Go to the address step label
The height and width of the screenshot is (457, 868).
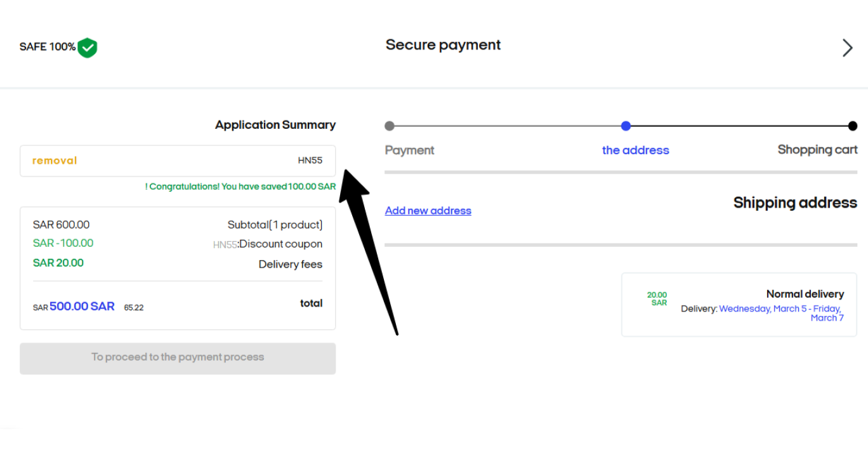(636, 150)
